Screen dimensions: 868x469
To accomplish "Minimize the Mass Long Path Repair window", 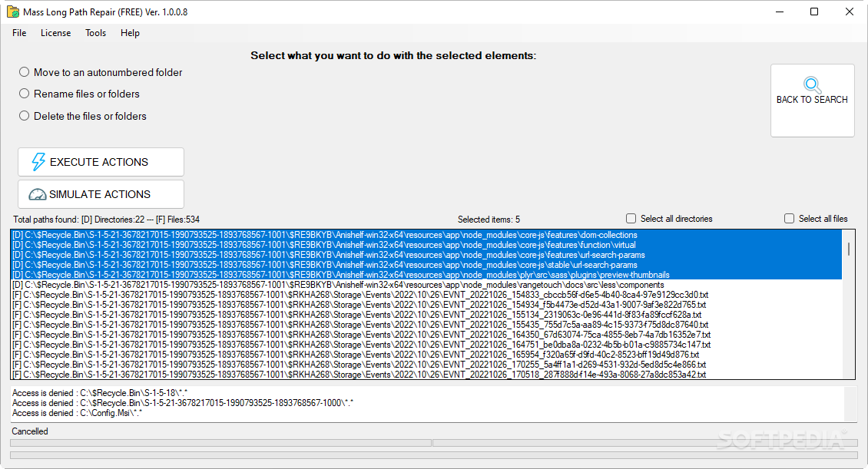I will click(780, 12).
